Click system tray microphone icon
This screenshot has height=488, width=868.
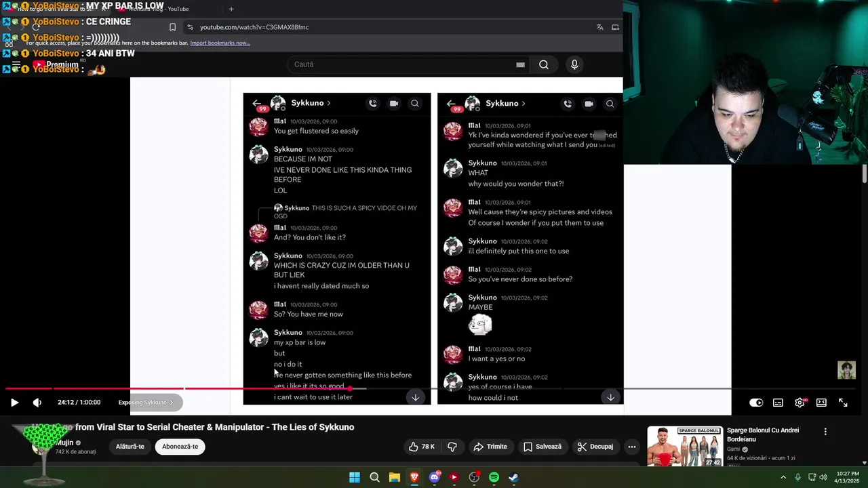click(797, 477)
